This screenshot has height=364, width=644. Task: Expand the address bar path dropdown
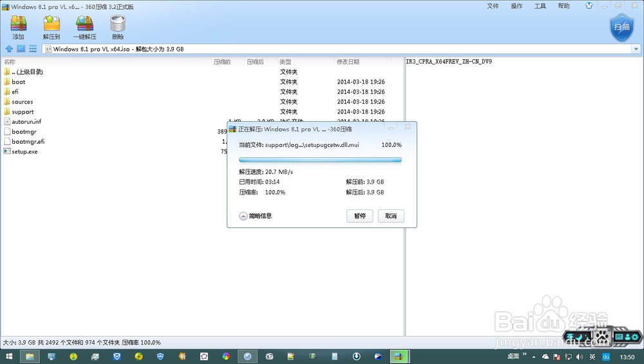point(636,49)
